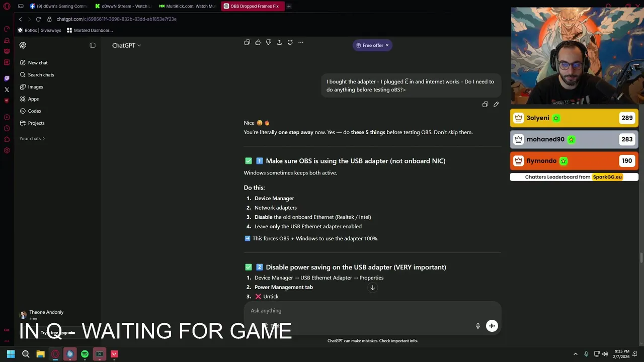Show hidden system tray icons chevron
This screenshot has height=362, width=644.
[x=576, y=354]
